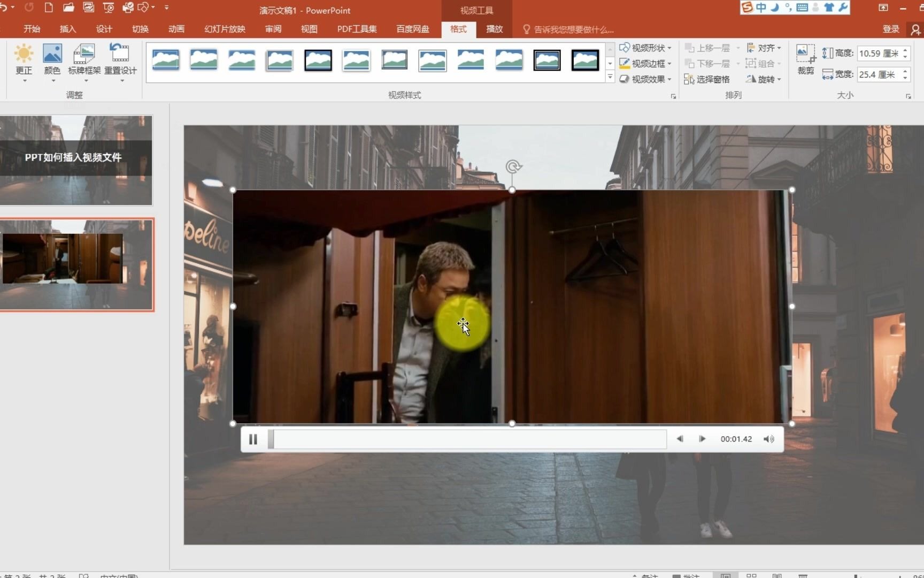Click the Share person icon beside 登录

[915, 29]
